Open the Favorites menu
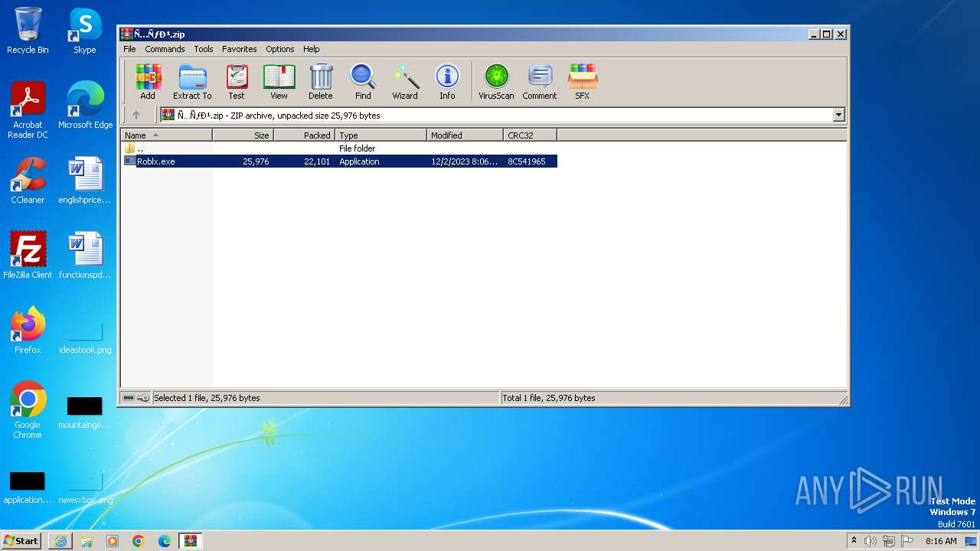 (240, 49)
